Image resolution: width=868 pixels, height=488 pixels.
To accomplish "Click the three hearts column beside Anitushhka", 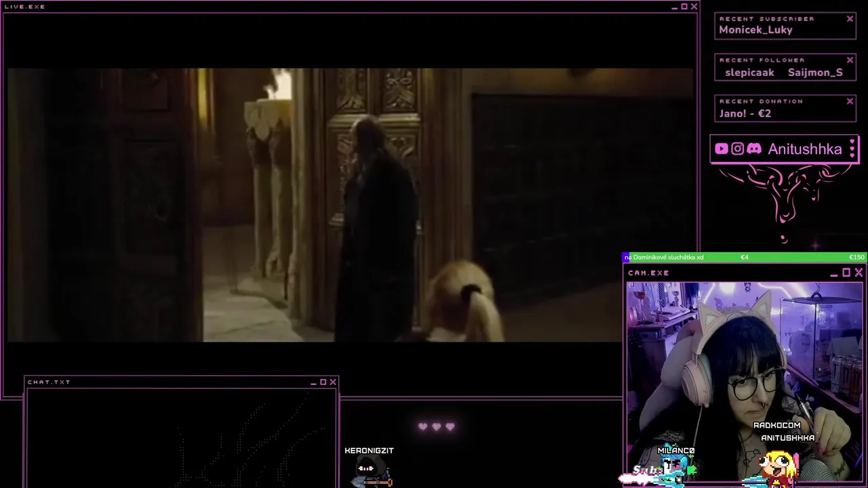I will (852, 149).
